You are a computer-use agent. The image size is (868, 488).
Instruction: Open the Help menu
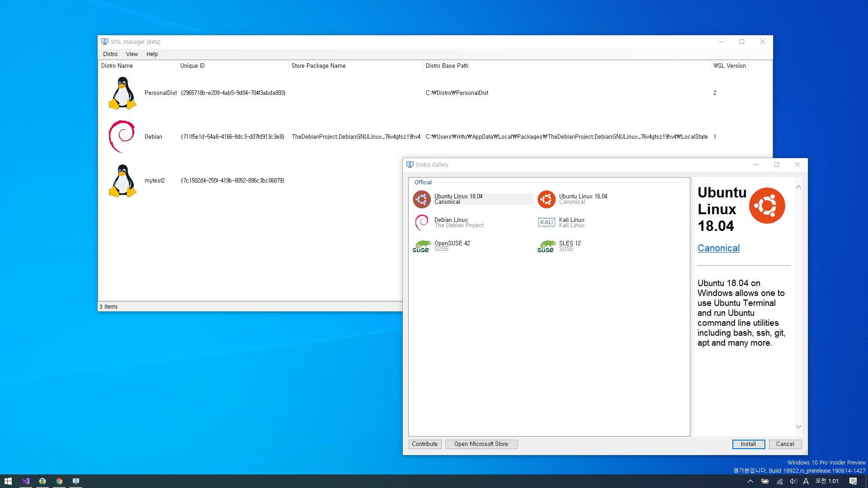tap(152, 54)
